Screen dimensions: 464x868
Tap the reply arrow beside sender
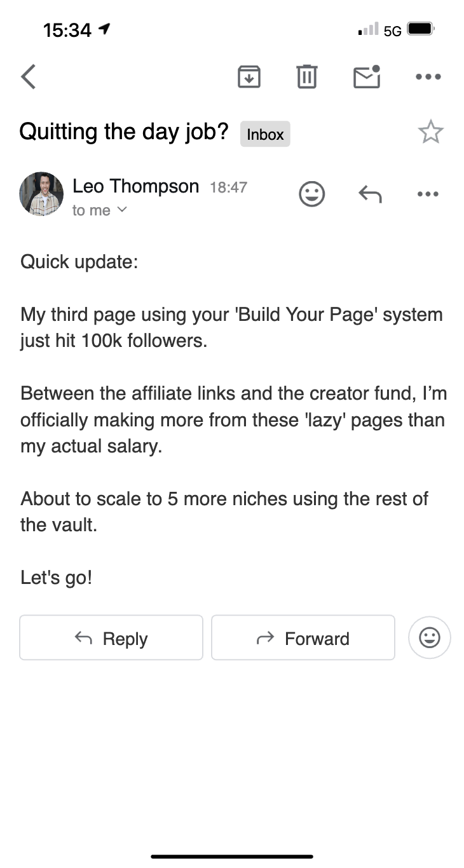click(370, 194)
